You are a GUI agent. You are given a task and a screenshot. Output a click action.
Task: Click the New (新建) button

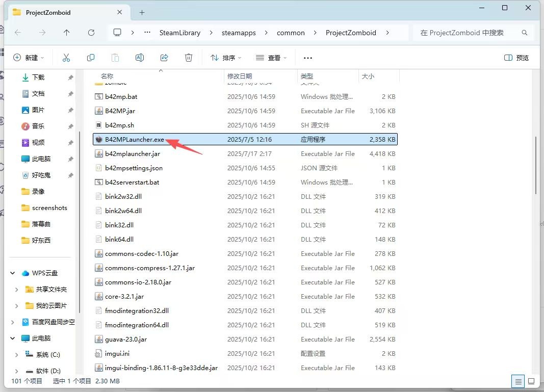[29, 58]
